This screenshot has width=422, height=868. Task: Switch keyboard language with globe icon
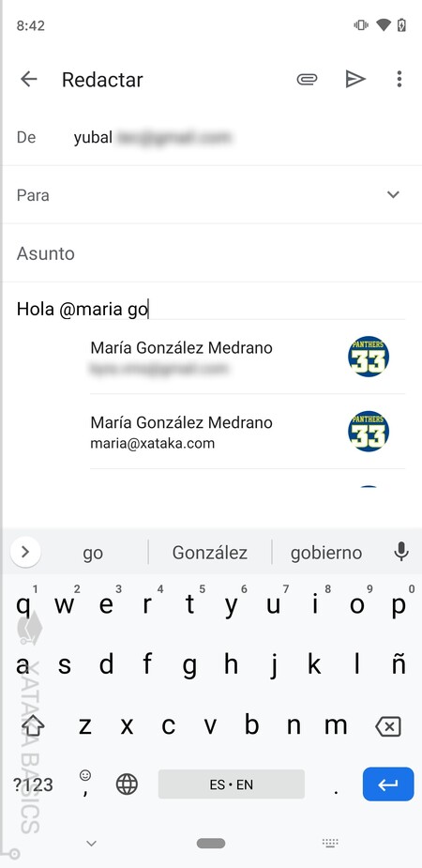(x=127, y=784)
